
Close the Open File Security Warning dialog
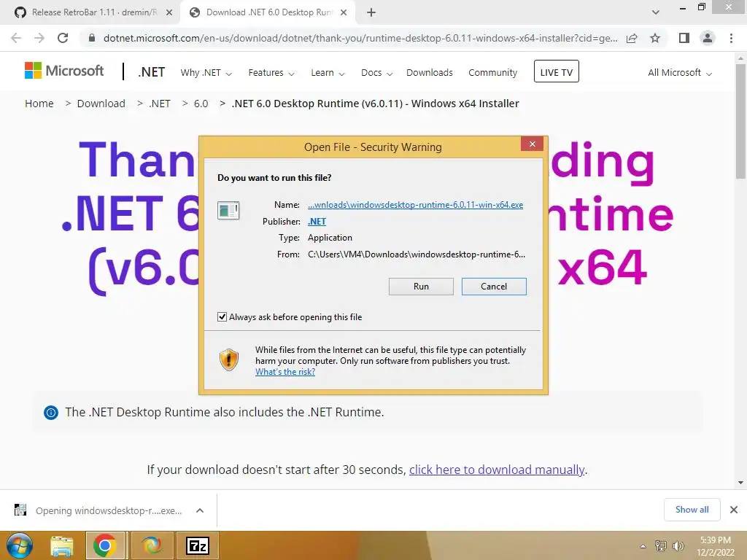[532, 144]
